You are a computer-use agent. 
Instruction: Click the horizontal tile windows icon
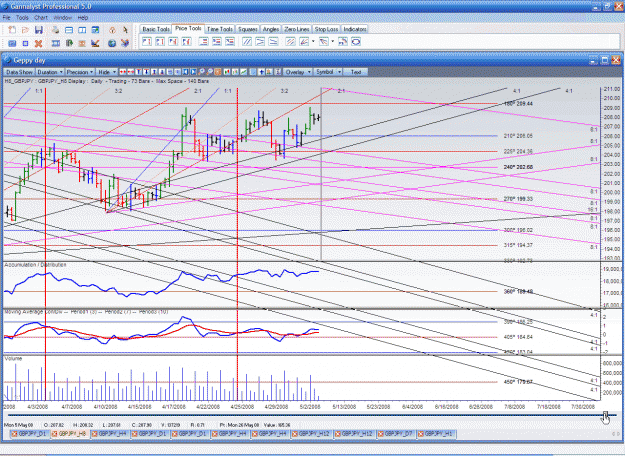coord(69,30)
